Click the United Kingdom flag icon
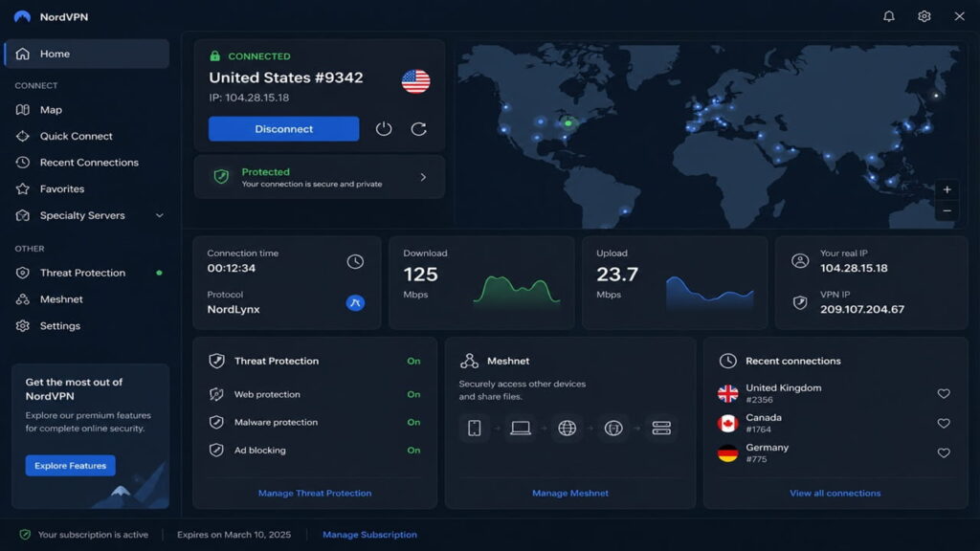The height and width of the screenshot is (551, 980). [727, 393]
